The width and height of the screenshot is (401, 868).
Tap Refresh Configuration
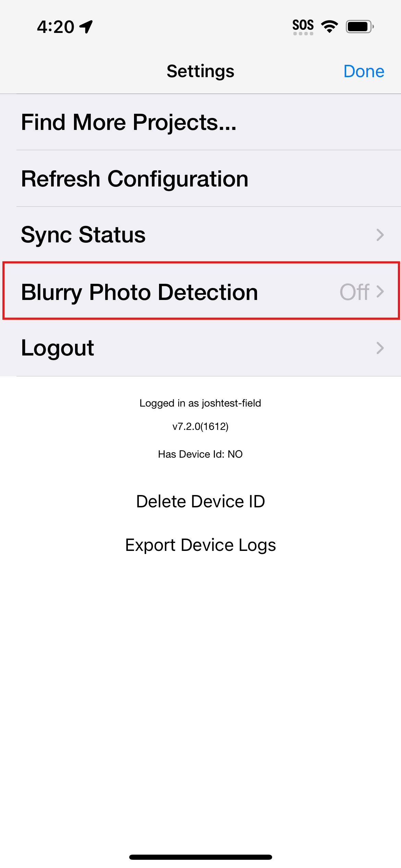coord(135,179)
